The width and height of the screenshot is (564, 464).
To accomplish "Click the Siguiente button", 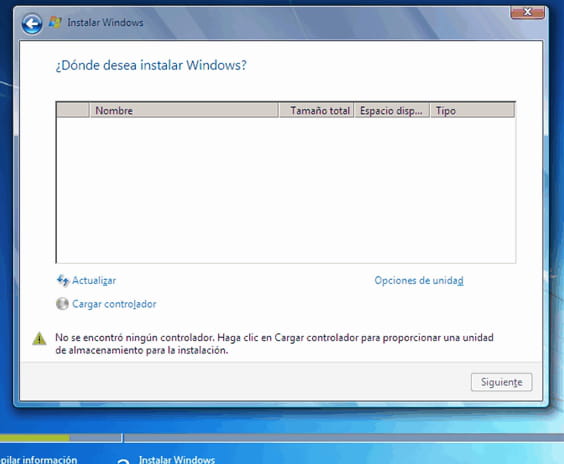I will 501,382.
